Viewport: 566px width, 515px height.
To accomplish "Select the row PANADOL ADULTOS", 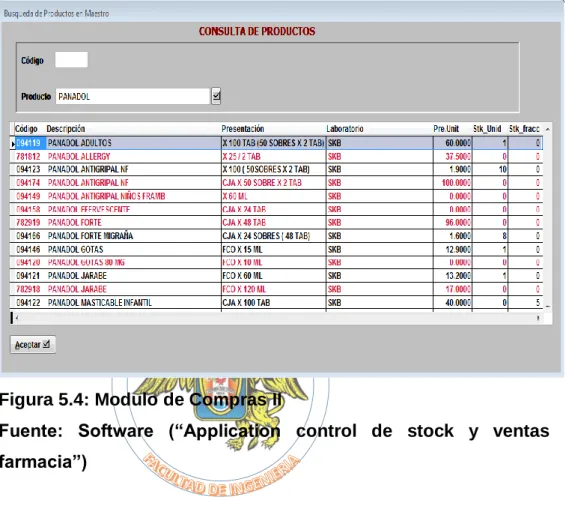I will tap(277, 143).
